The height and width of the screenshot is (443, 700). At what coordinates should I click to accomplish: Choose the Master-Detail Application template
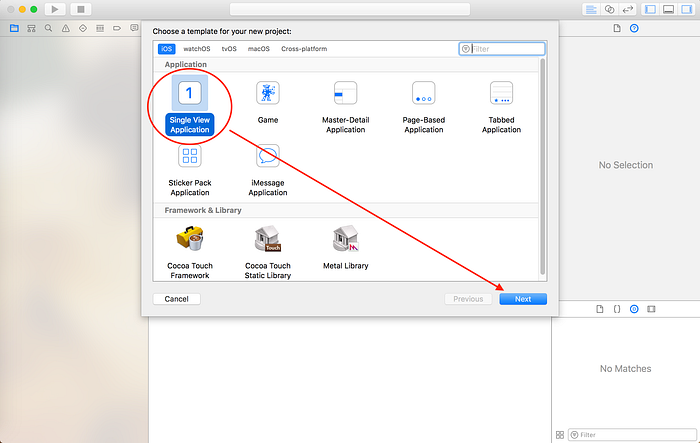[346, 107]
